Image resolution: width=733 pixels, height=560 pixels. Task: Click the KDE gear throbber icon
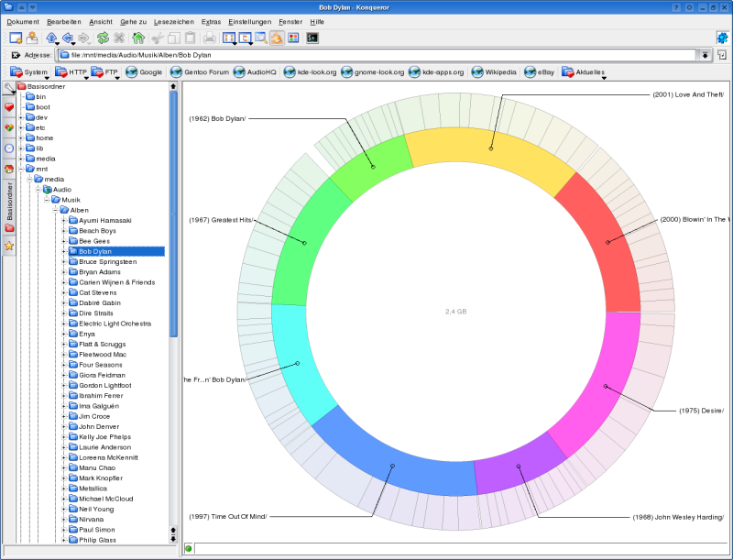click(x=722, y=38)
